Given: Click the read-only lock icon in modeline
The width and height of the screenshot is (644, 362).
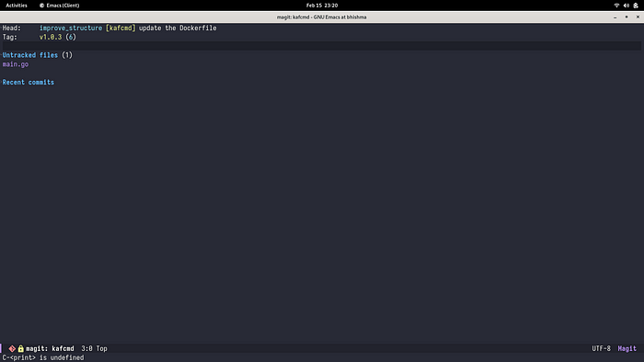Looking at the screenshot, I should tap(20, 348).
